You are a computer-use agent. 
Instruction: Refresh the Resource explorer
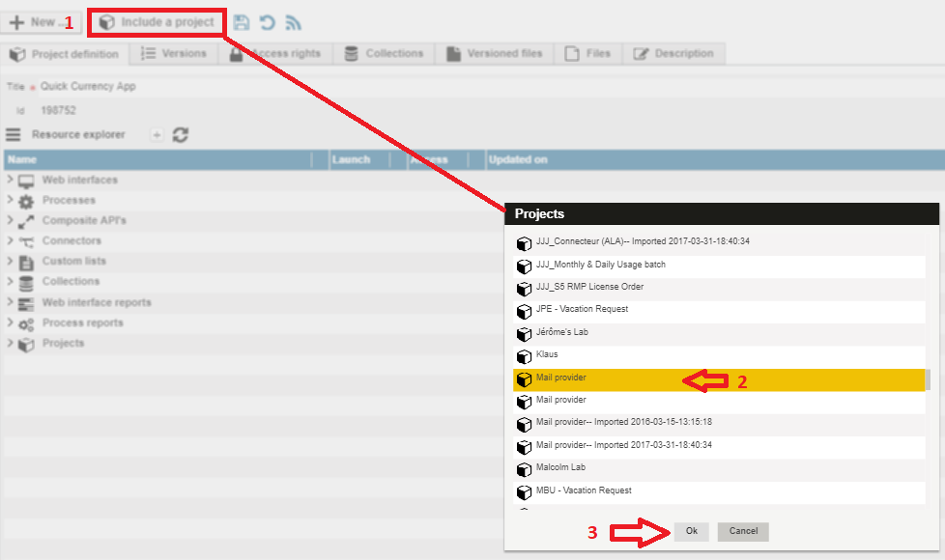181,135
